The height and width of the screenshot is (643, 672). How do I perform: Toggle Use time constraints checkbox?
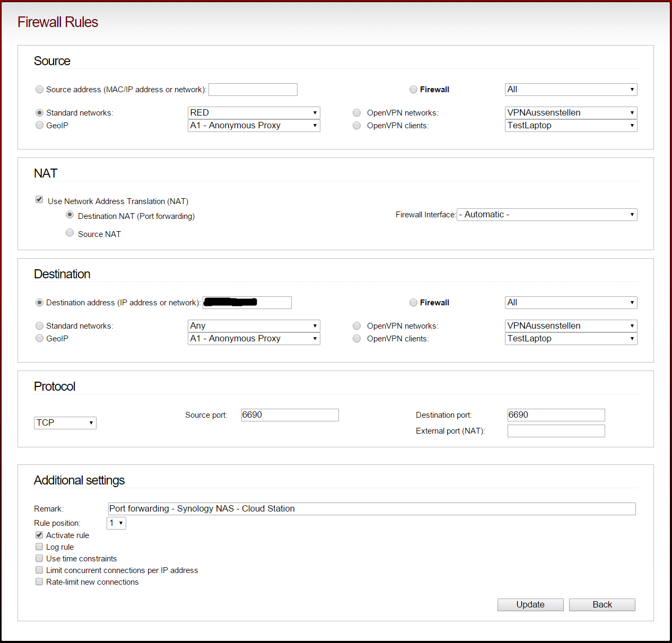[39, 558]
